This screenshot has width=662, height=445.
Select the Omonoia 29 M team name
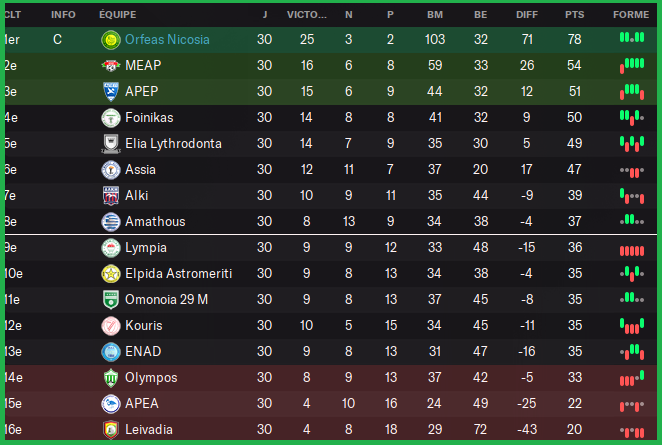[x=167, y=299]
